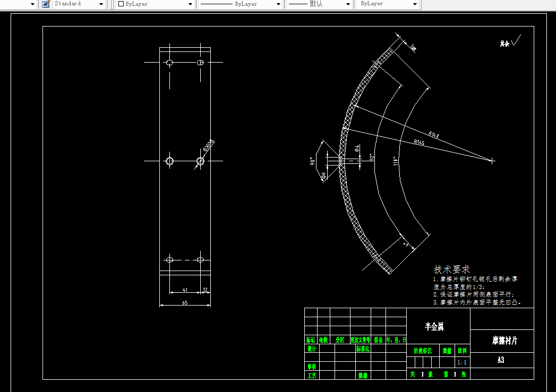Expand the Standard table style dropdown

click(x=101, y=4)
